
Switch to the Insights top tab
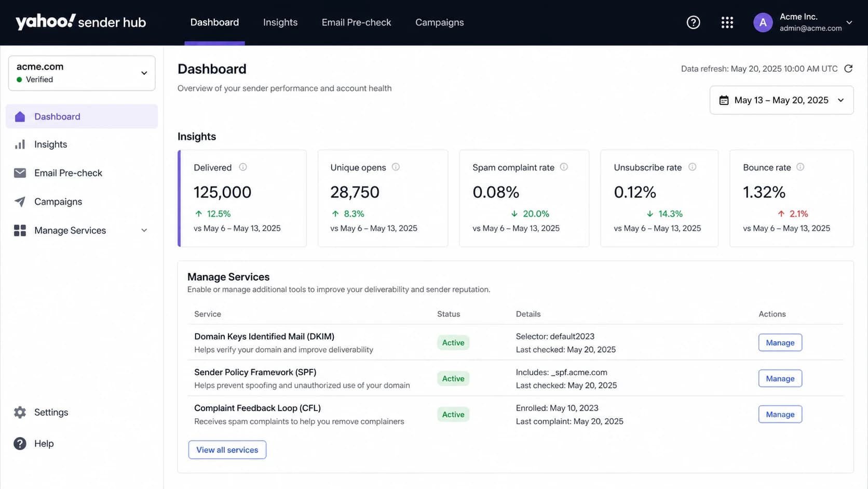pyautogui.click(x=280, y=22)
